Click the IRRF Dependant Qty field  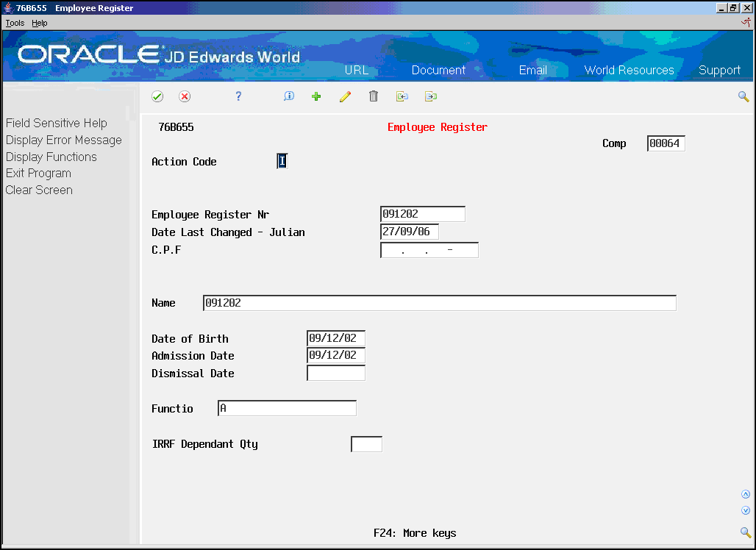366,444
